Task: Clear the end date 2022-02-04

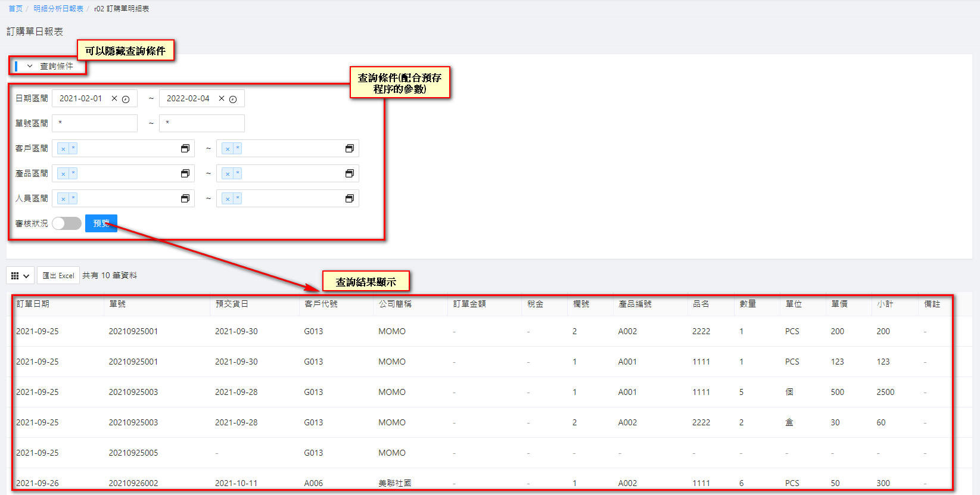Action: click(x=222, y=98)
